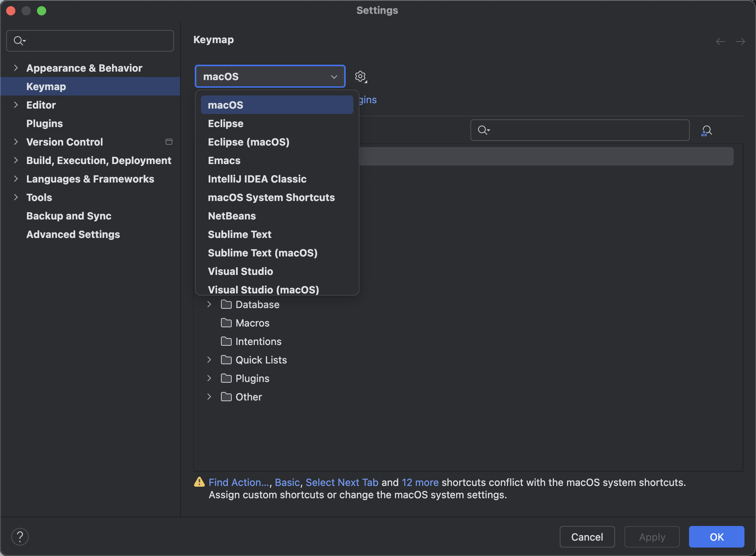Expand the Quick Lists keymap folder
Viewport: 756px width, 556px height.
coord(209,360)
